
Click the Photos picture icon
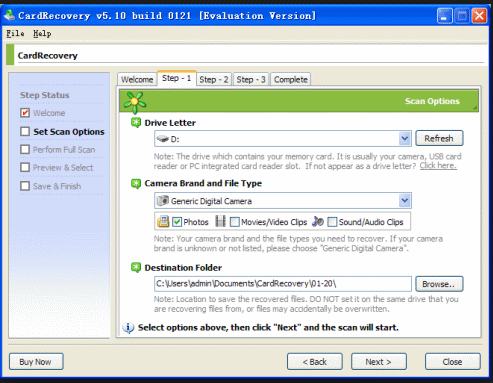click(163, 221)
